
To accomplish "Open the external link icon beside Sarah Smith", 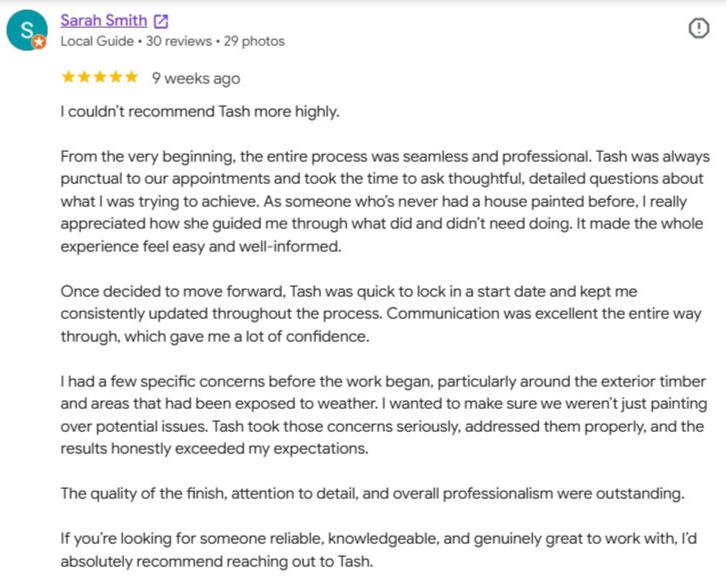I will [161, 21].
